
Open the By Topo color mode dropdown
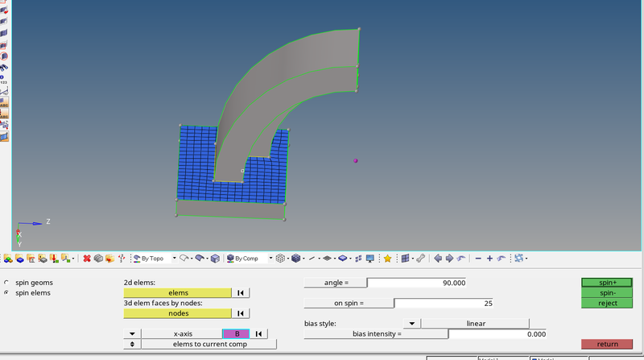(174, 259)
